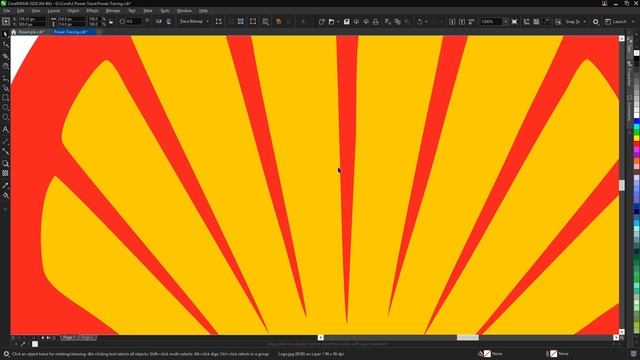Click the Full-screen preview icon
This screenshot has width=640, height=360.
tap(514, 21)
